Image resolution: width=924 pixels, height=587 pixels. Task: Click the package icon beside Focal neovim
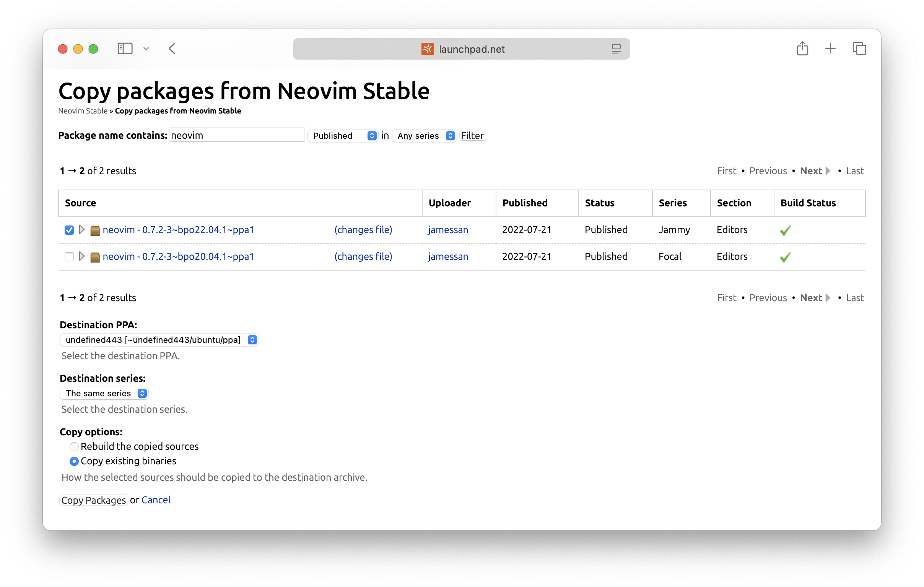95,257
